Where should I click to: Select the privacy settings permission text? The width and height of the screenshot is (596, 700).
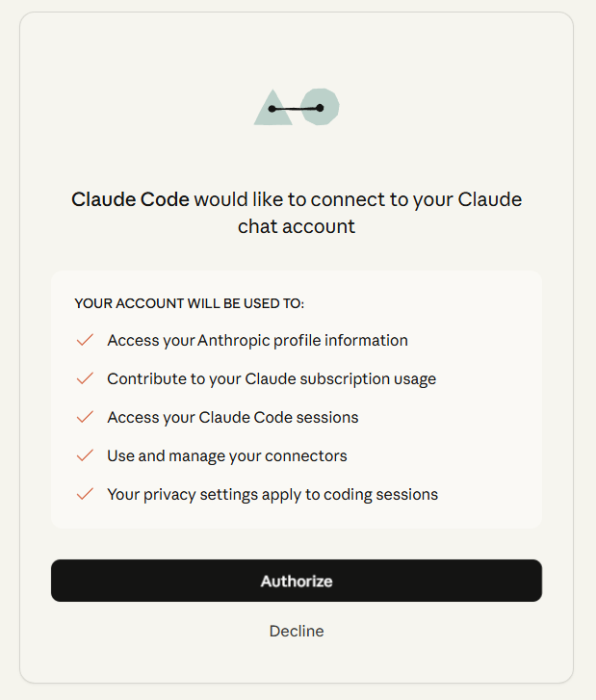272,494
